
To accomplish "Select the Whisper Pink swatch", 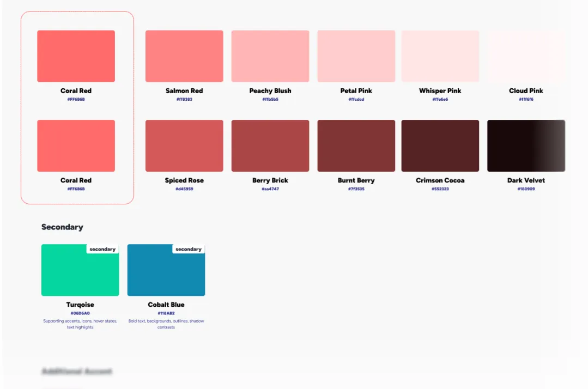I will tap(440, 56).
